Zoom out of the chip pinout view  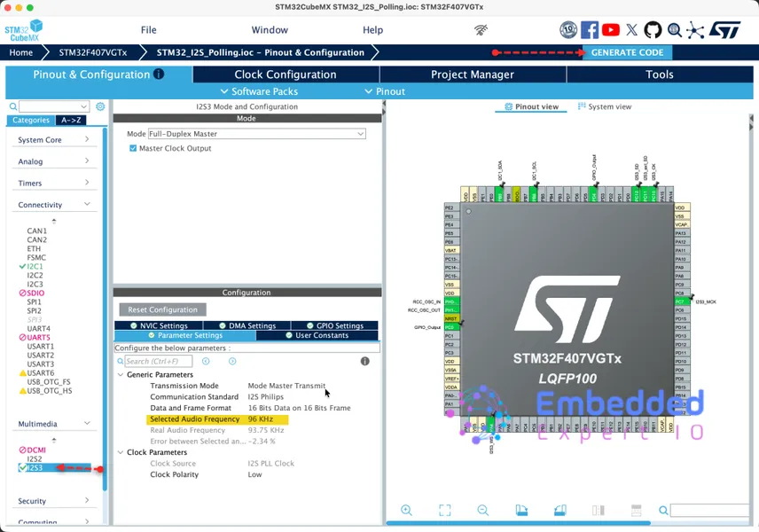pos(482,510)
